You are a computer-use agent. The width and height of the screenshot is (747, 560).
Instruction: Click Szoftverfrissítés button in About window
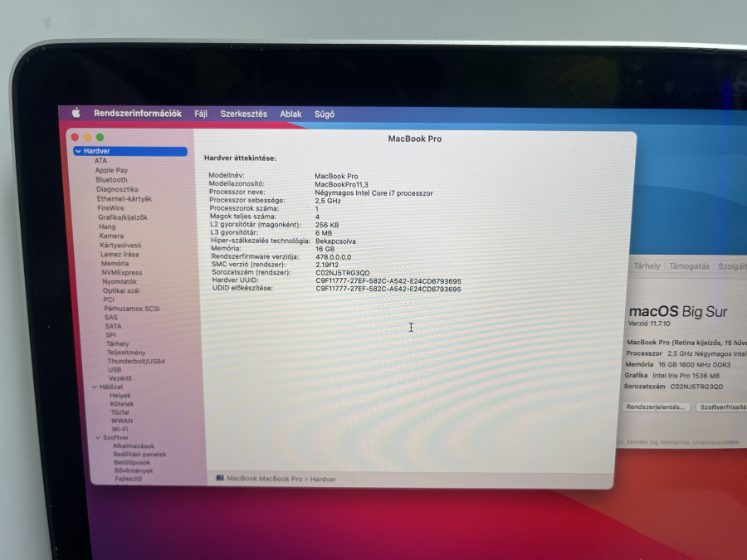click(721, 407)
